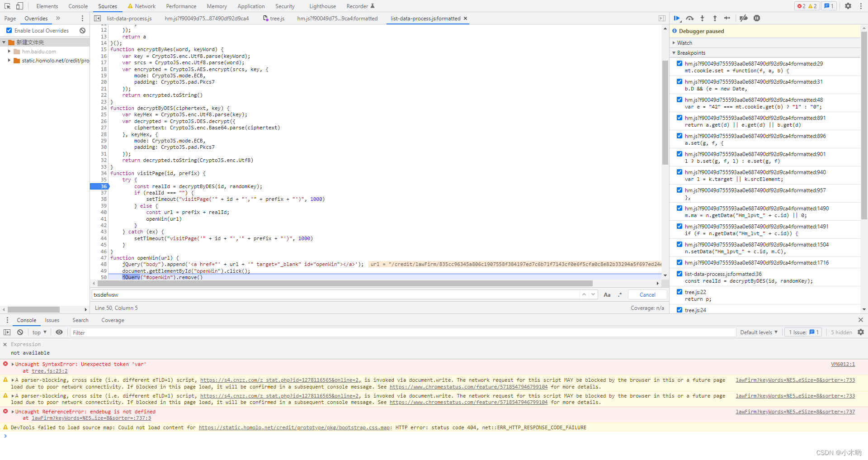
Task: Hide the Sources navigator pane
Action: [97, 18]
